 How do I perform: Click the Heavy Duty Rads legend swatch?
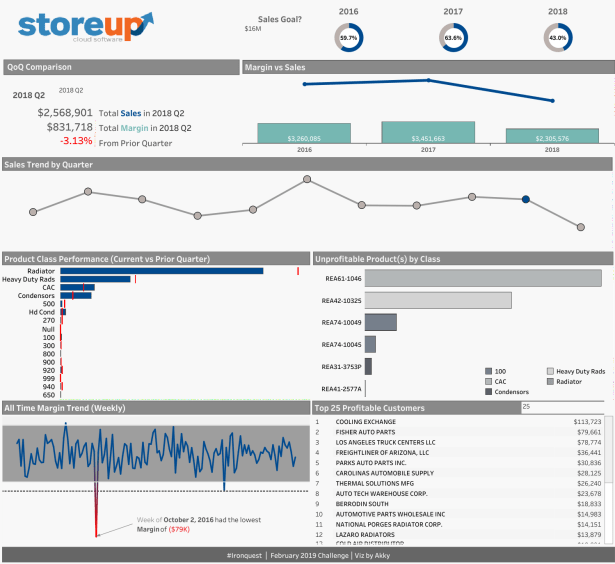click(550, 370)
